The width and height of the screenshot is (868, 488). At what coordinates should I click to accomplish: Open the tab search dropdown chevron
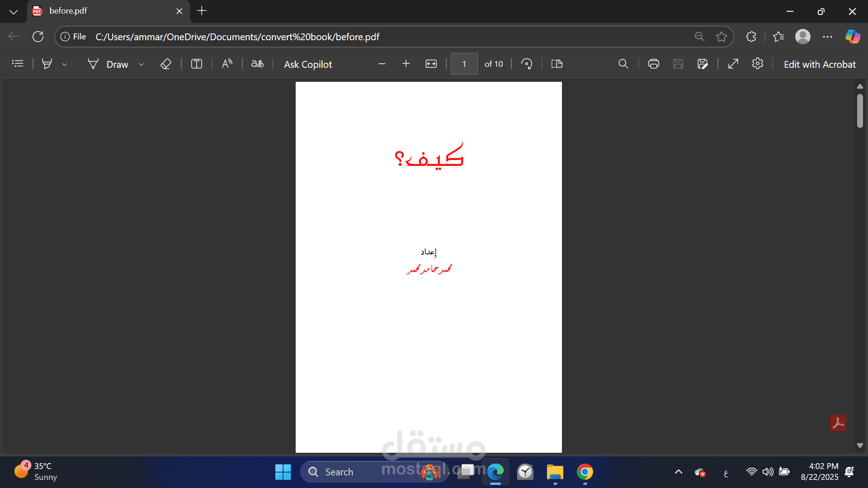(x=14, y=12)
